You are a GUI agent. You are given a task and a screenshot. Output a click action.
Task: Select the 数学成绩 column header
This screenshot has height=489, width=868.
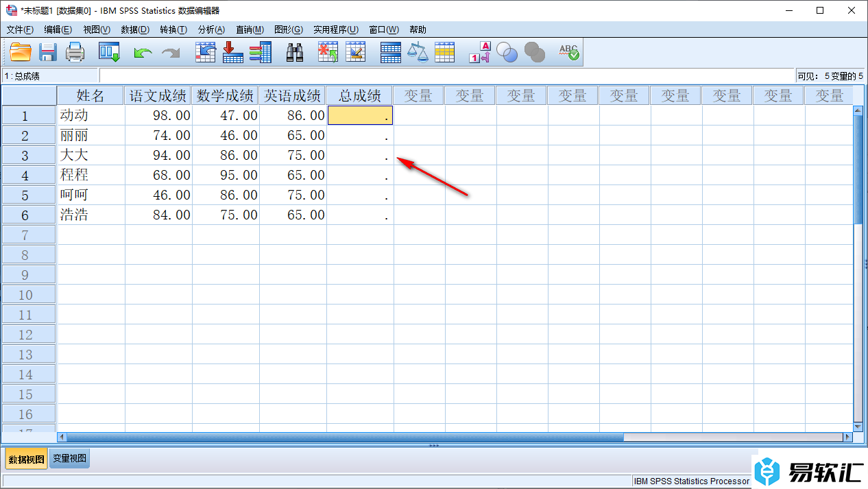226,95
